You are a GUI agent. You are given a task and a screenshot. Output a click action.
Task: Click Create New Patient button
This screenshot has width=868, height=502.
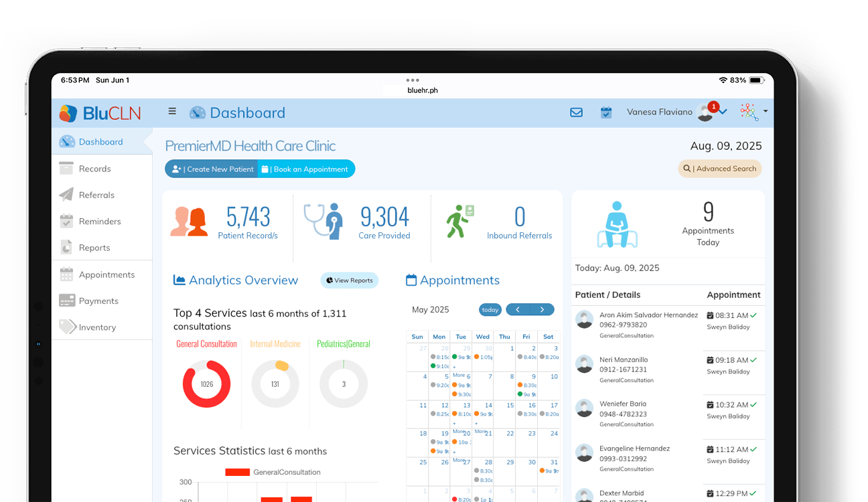click(212, 169)
